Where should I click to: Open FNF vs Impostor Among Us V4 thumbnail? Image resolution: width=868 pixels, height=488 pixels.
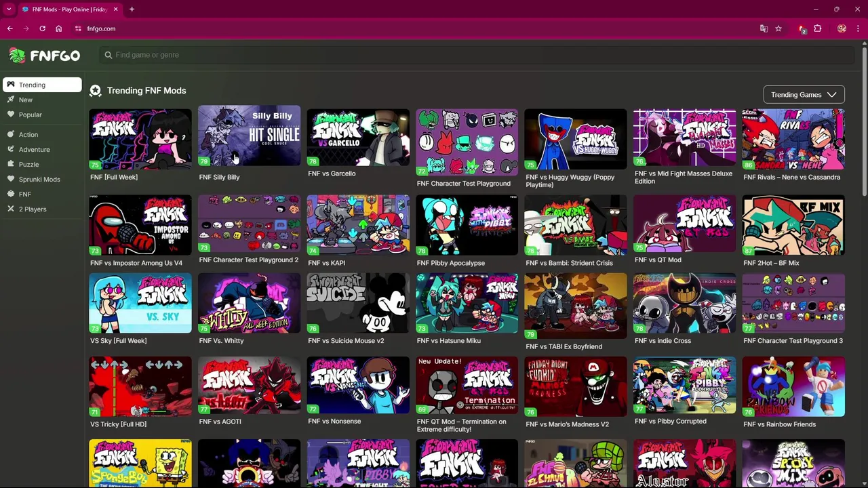tap(140, 225)
